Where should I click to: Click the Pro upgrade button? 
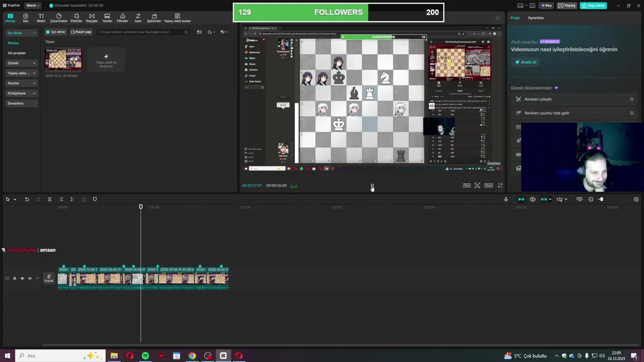546,6
